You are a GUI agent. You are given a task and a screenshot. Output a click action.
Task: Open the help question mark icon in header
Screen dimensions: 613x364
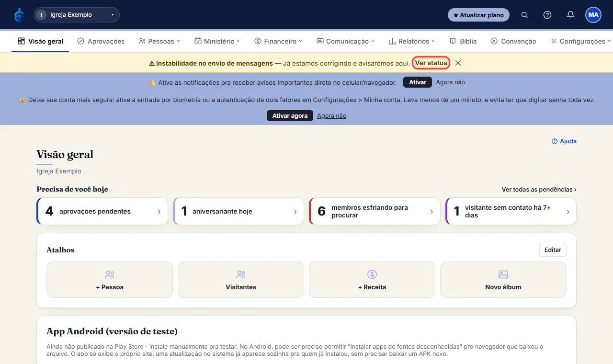547,15
